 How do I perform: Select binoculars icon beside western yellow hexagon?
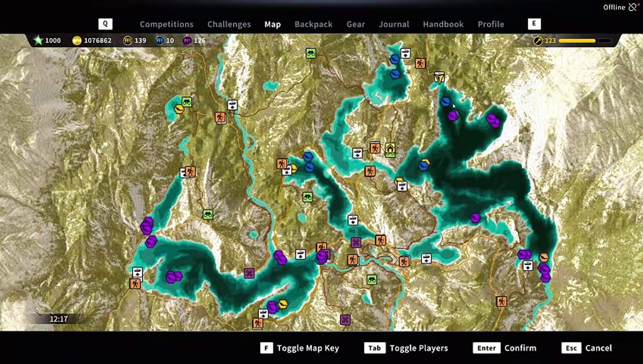tap(187, 102)
